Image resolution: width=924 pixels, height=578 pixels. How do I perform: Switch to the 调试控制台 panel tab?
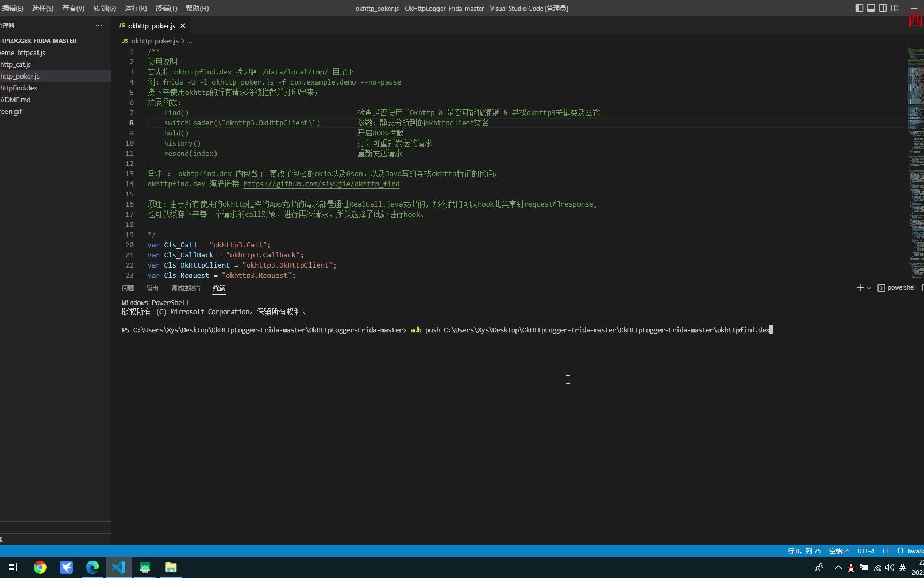coord(186,288)
